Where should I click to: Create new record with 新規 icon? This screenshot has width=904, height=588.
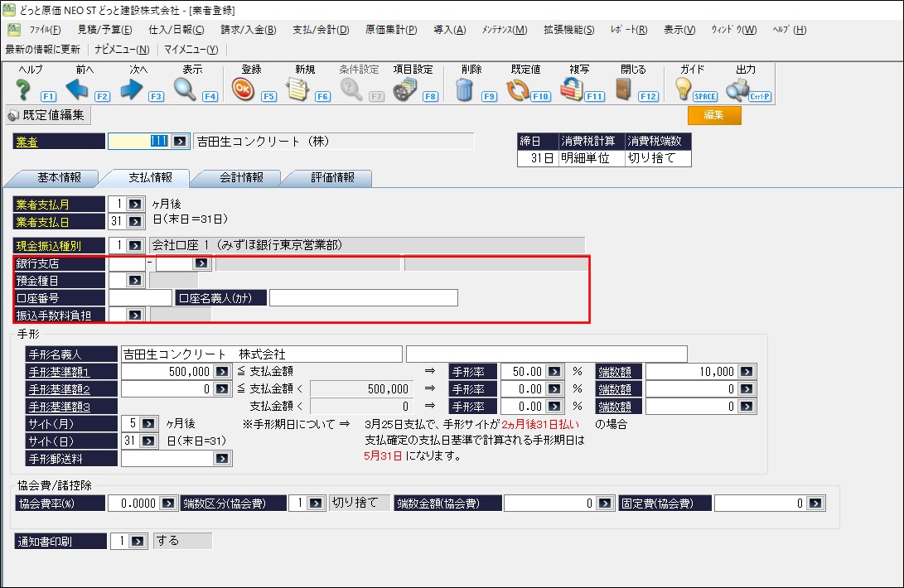(297, 89)
